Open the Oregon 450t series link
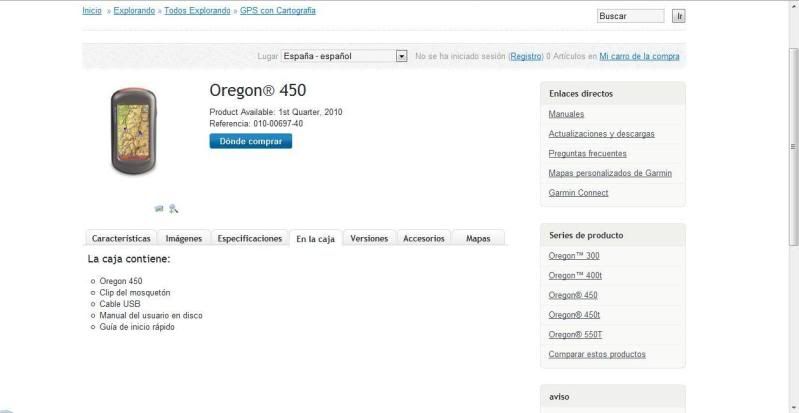Viewport: 799px width, 413px height. point(574,315)
